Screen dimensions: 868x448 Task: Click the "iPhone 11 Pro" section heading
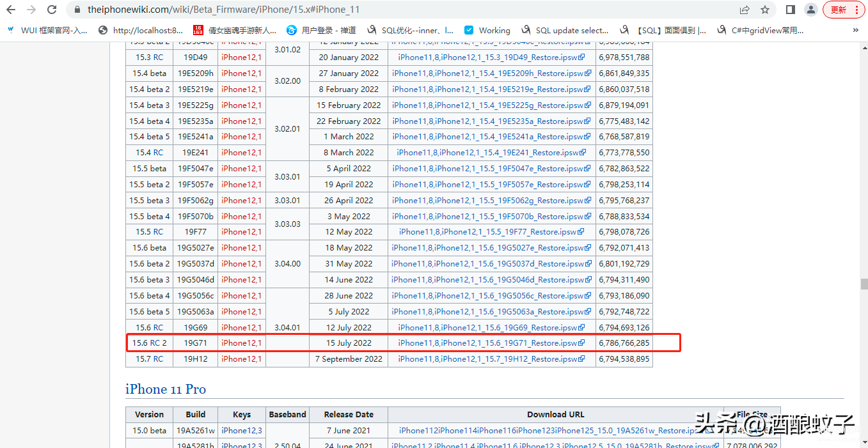[x=166, y=389]
